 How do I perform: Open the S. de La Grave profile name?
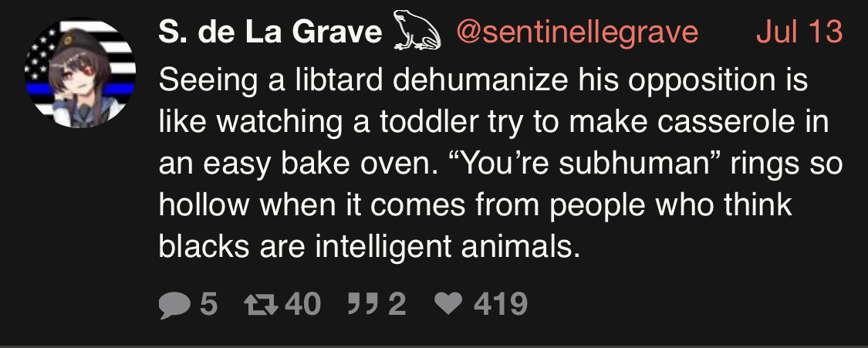point(270,33)
